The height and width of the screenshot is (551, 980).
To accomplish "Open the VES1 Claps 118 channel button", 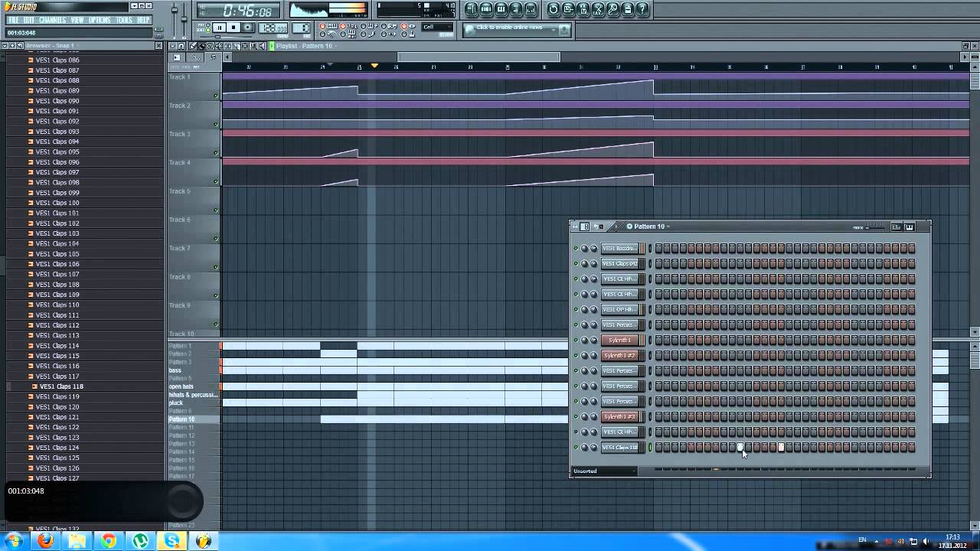I will pos(619,447).
